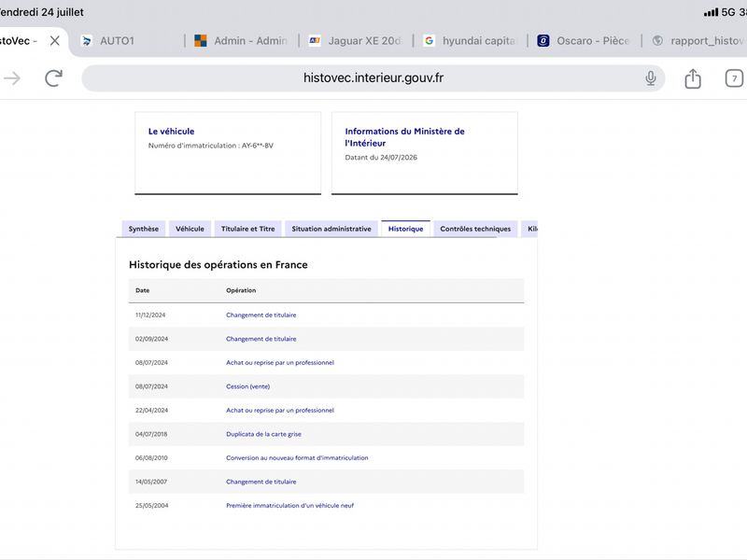This screenshot has height=560, width=747.
Task: Click Première immatriculation d'un véhicule neuf
Action: click(289, 506)
